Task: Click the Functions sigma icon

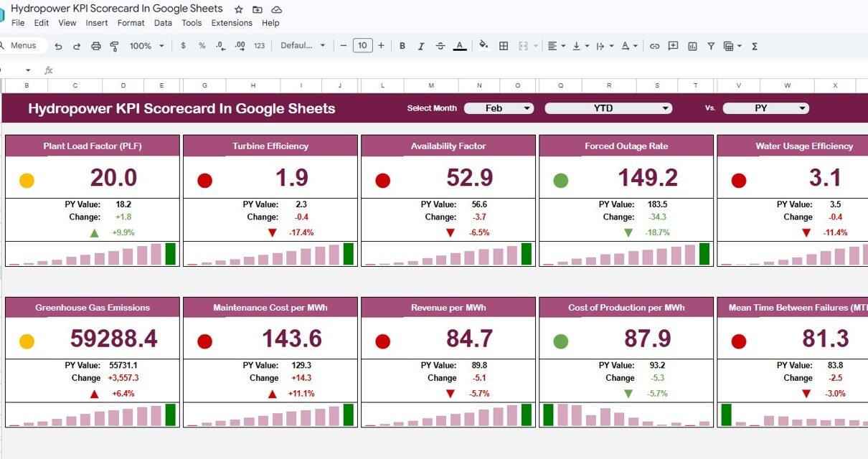Action: 755,46
